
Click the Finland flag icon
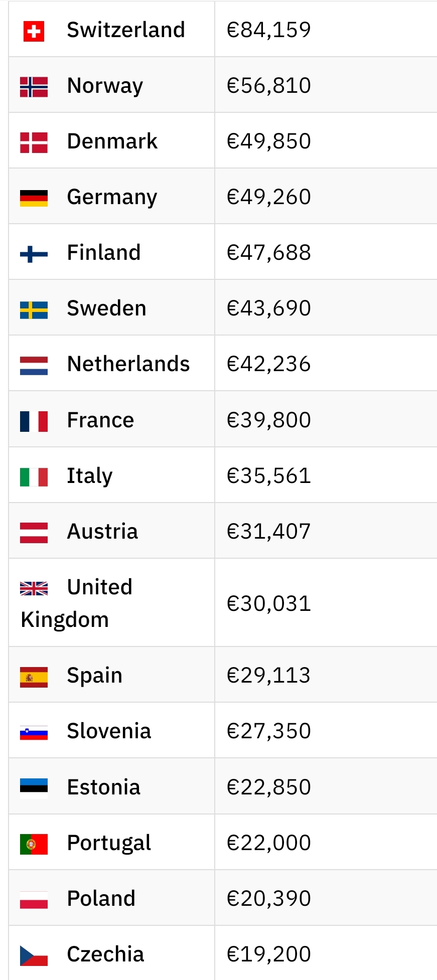coord(34,254)
